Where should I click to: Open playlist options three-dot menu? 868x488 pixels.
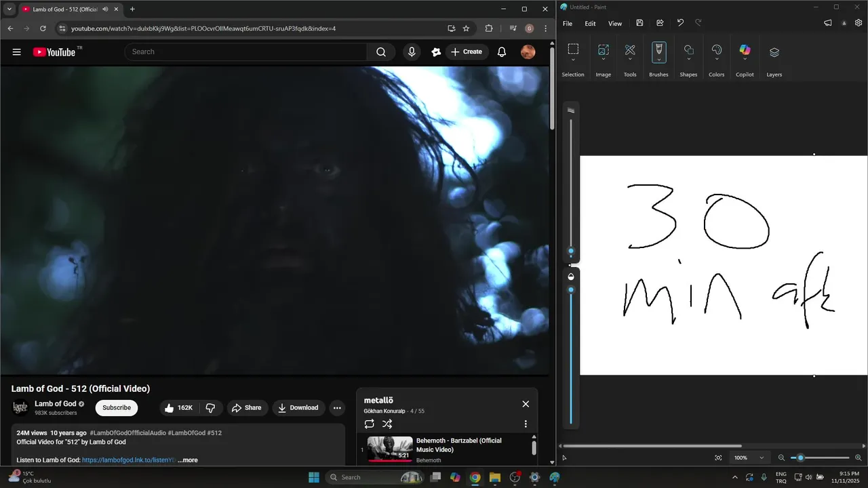[525, 424]
